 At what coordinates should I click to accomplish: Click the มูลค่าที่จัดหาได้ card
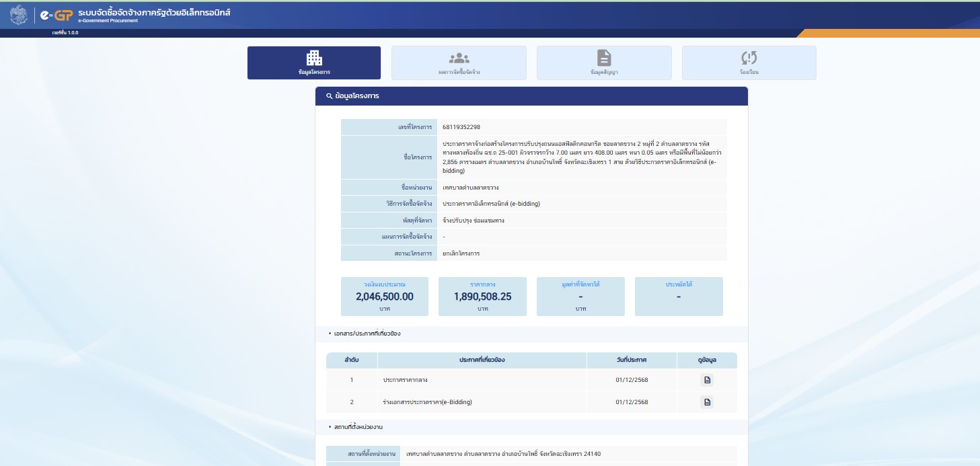pos(580,297)
